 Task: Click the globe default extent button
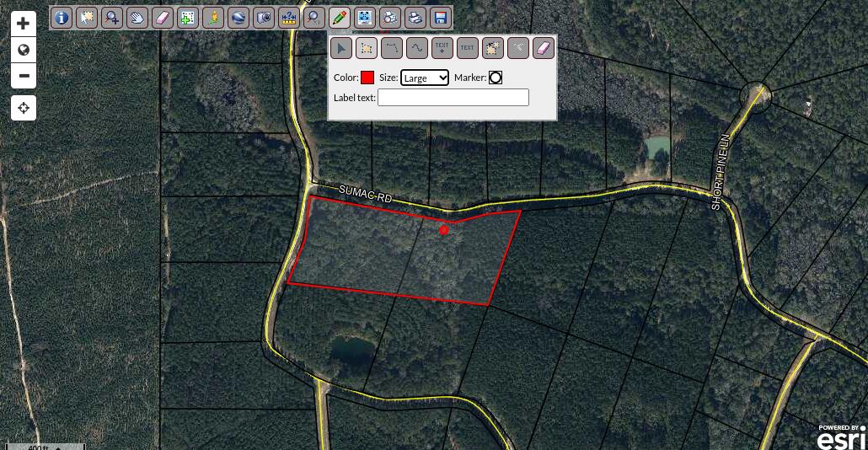24,50
